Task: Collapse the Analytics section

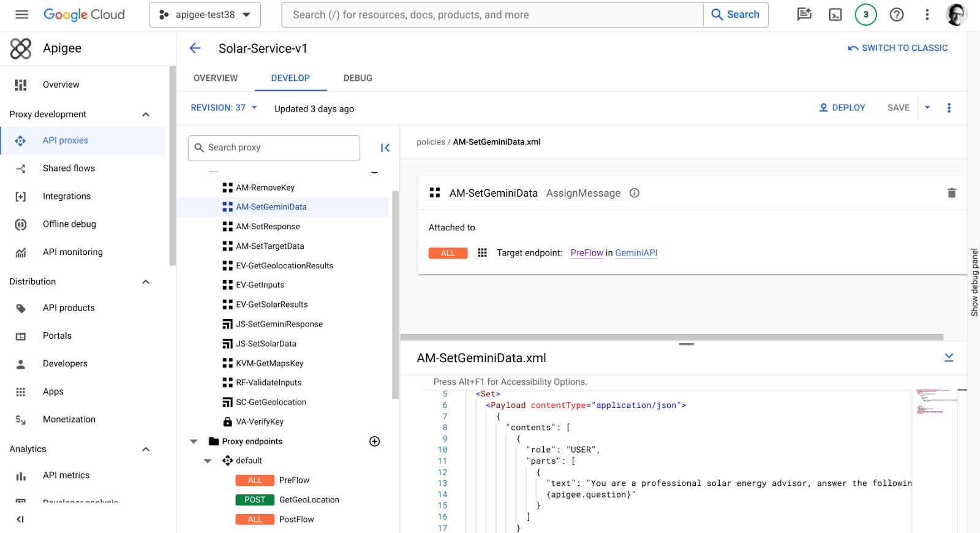Action: (146, 449)
